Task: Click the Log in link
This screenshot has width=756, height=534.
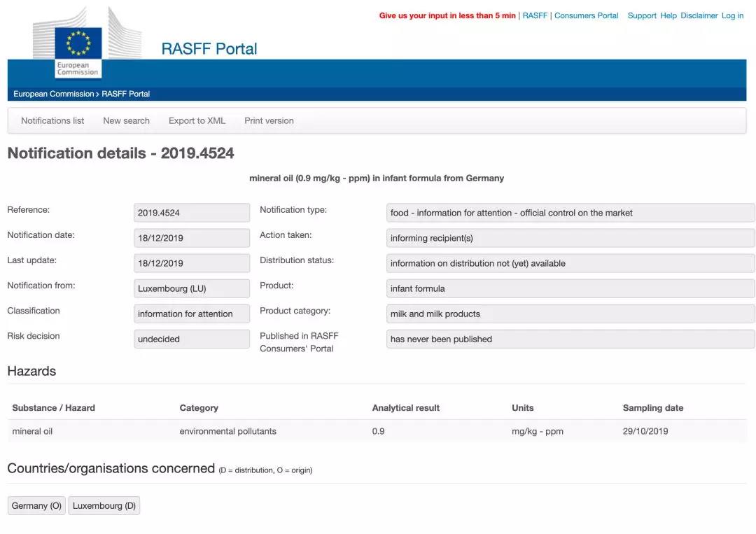Action: coord(732,15)
